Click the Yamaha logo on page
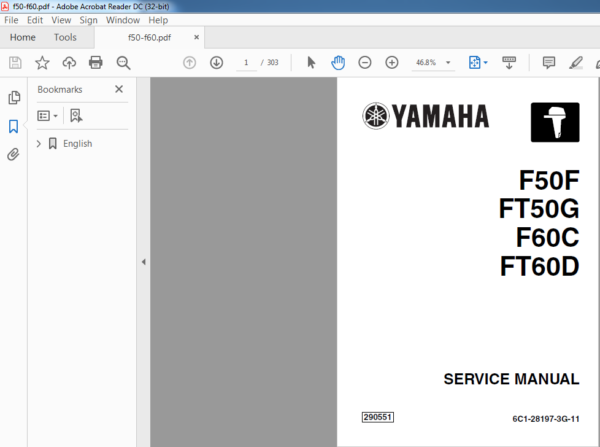Screen dimensions: 600x447 coord(426,116)
